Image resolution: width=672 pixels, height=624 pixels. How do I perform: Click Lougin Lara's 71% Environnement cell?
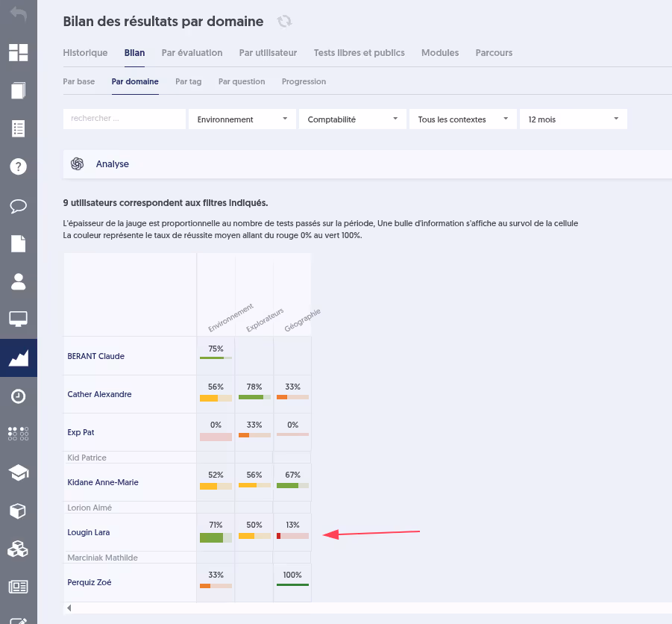[x=216, y=532]
